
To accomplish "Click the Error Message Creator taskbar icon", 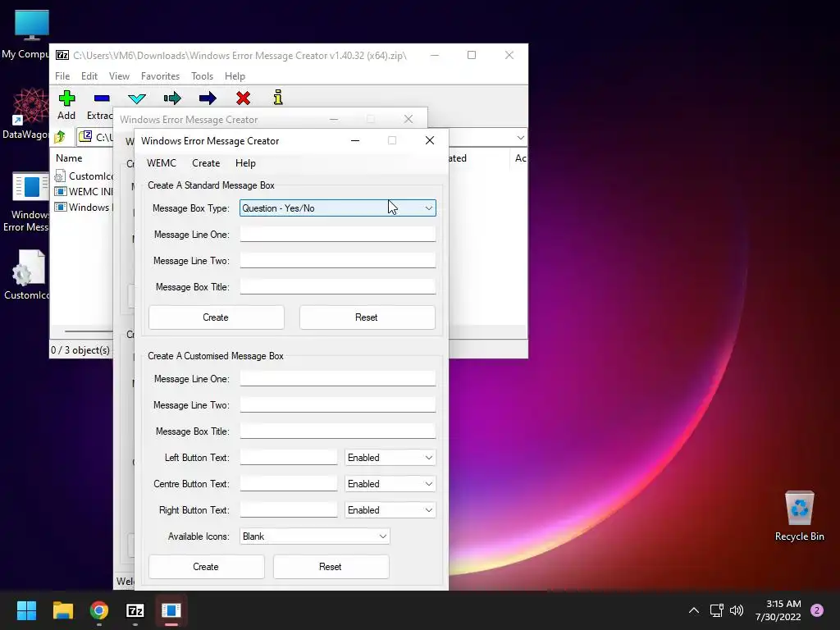I will tap(171, 610).
